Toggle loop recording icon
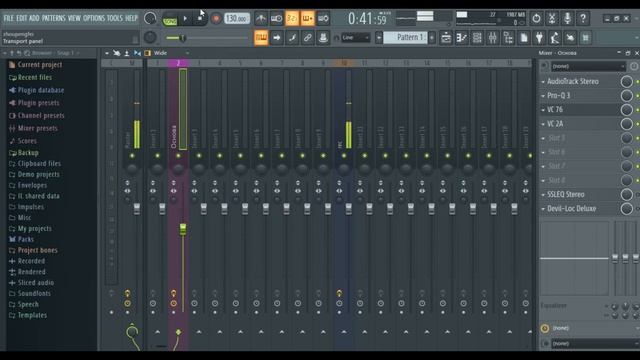 pos(323,18)
